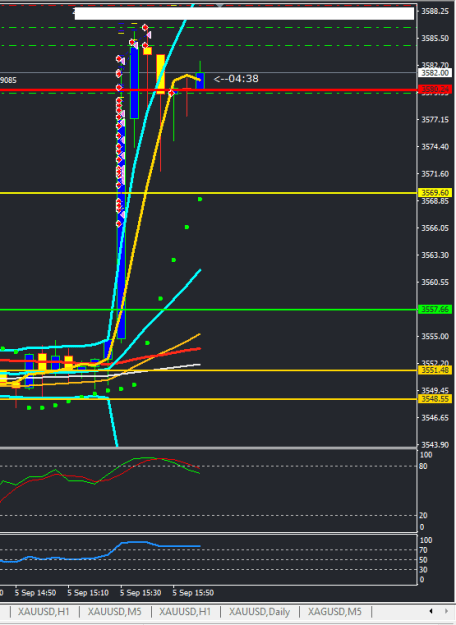Click the 3566.05 price scale value
Screen dimensions: 456x625
pyautogui.click(x=435, y=228)
